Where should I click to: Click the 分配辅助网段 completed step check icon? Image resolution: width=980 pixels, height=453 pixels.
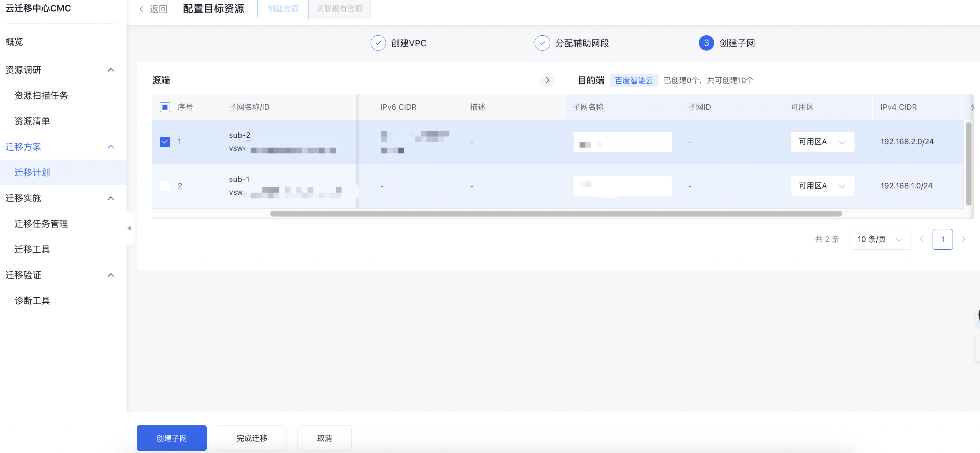(x=542, y=43)
